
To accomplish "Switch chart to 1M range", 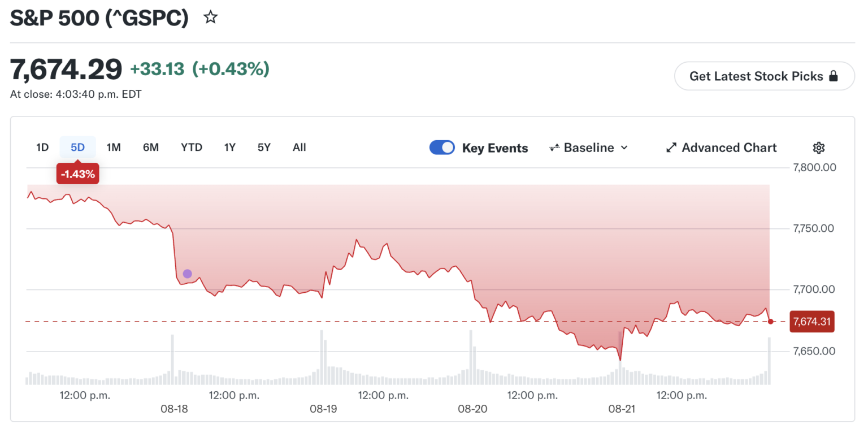I will pyautogui.click(x=114, y=148).
